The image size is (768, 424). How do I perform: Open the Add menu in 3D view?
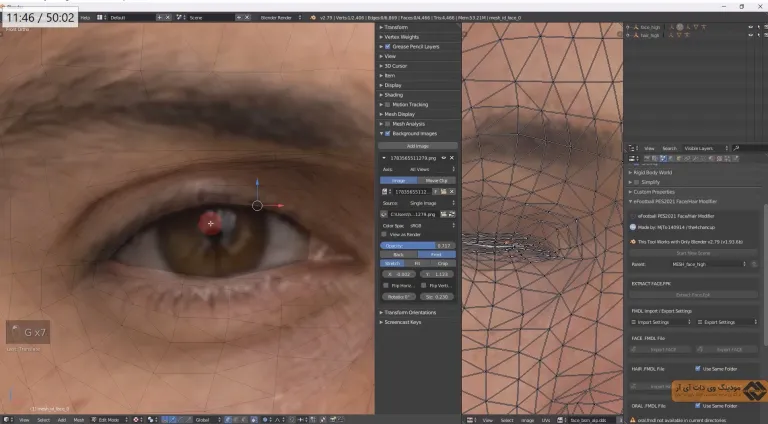62,420
